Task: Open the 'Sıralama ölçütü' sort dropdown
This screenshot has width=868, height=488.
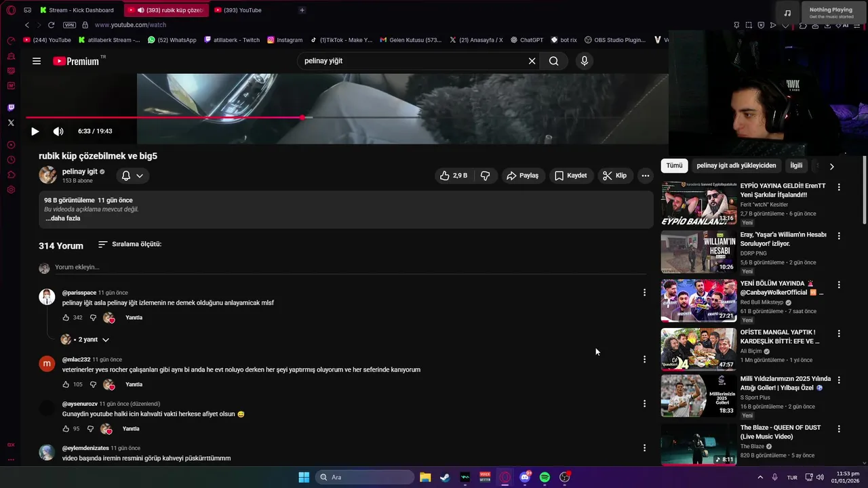Action: [130, 244]
